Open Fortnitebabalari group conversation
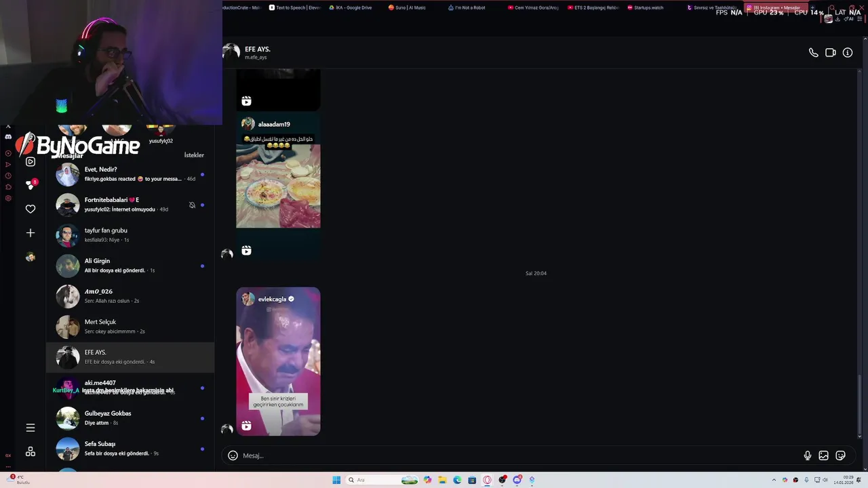The image size is (868, 488). [x=130, y=205]
